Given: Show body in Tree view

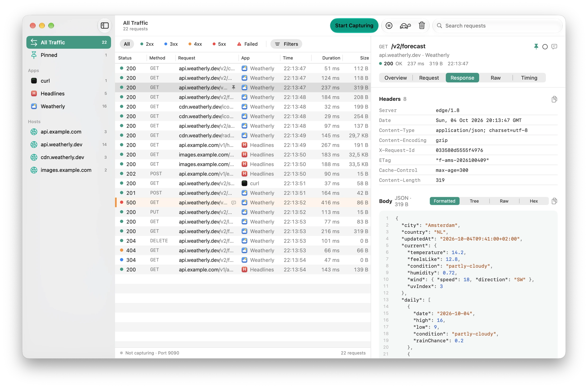Looking at the screenshot, I should pyautogui.click(x=474, y=201).
